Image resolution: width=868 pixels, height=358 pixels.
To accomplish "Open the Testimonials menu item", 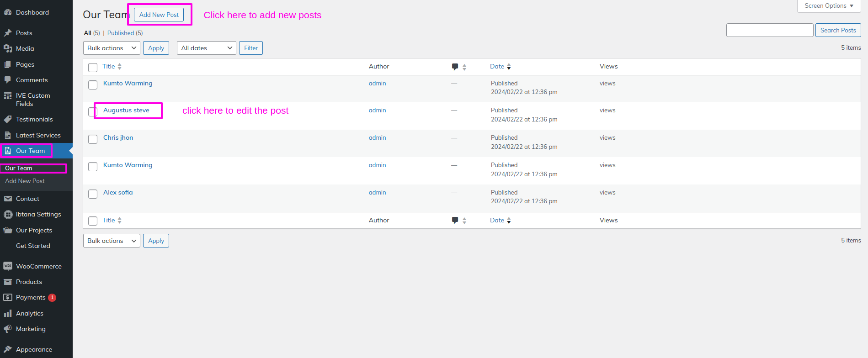I will [34, 119].
